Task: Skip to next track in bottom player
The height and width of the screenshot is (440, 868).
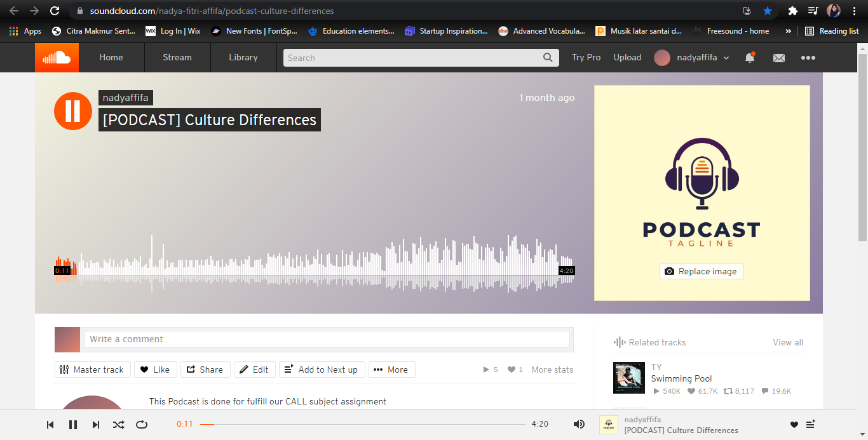Action: coord(96,425)
